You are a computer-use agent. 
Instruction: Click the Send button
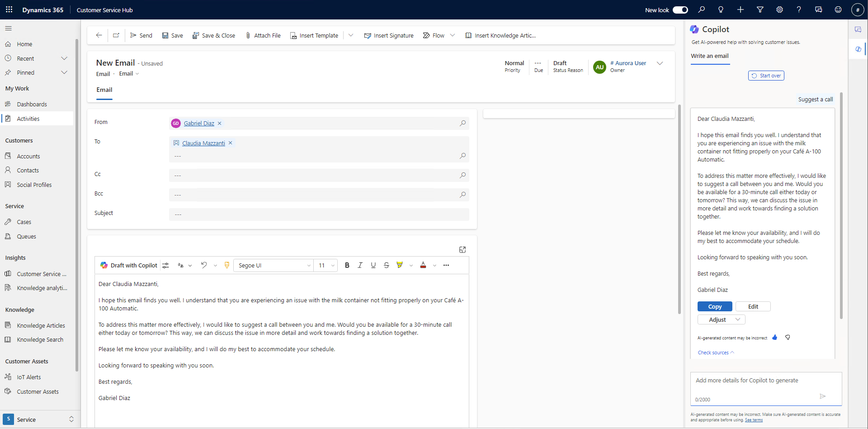pos(141,35)
